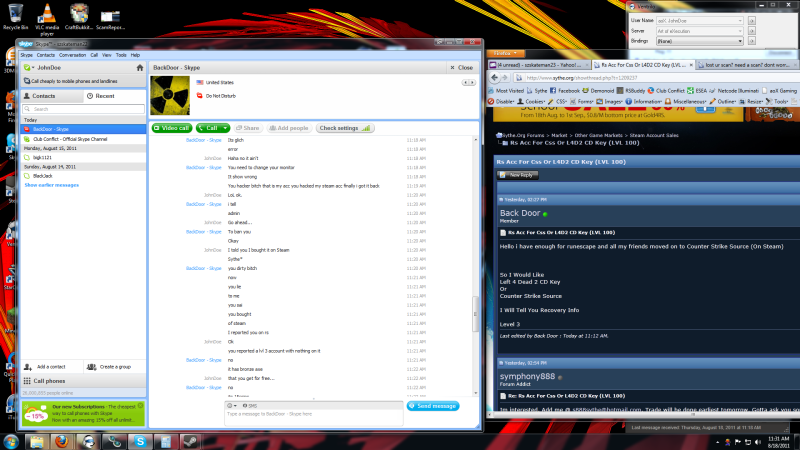Click the Firefox forward arrow button

[505, 78]
